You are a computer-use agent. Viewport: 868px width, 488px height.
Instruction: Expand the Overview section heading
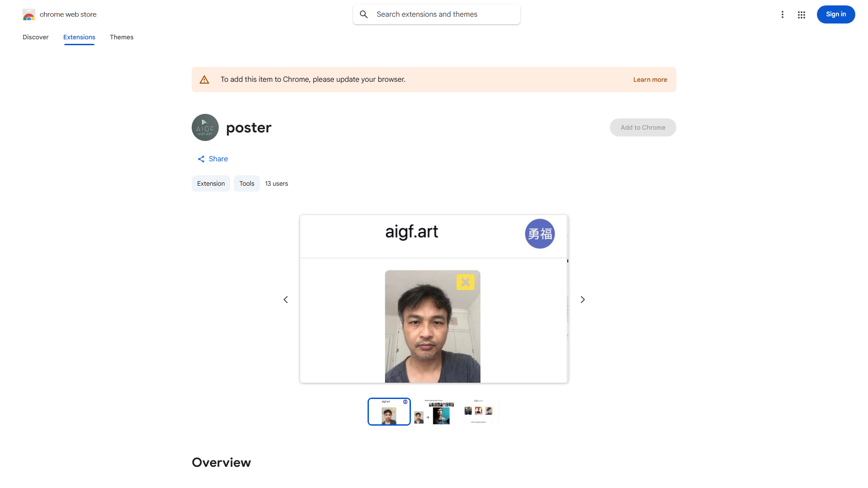click(x=221, y=462)
